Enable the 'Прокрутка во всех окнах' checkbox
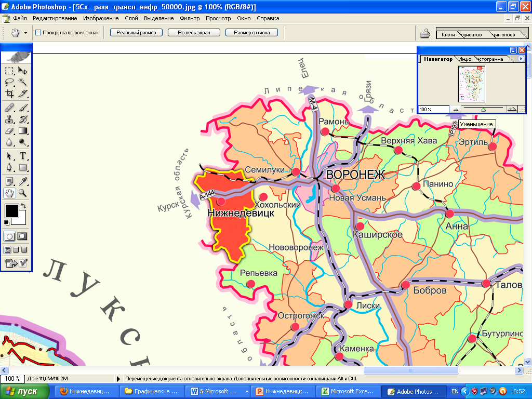The width and height of the screenshot is (532, 399). click(x=38, y=33)
